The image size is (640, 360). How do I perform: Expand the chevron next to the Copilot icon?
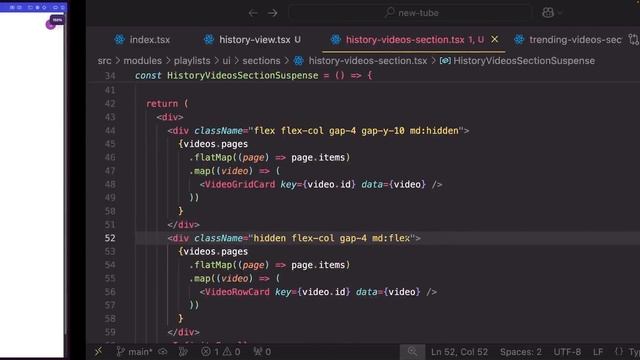[x=560, y=13]
